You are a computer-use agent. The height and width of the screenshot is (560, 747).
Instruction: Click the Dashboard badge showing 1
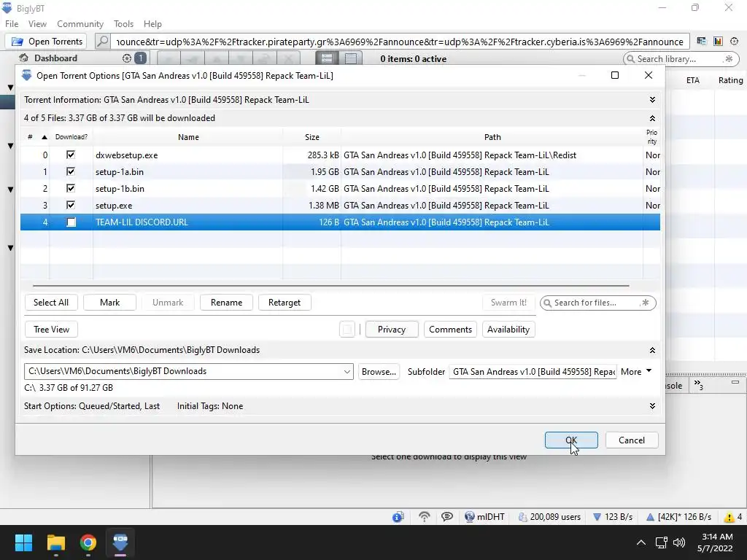coord(141,58)
